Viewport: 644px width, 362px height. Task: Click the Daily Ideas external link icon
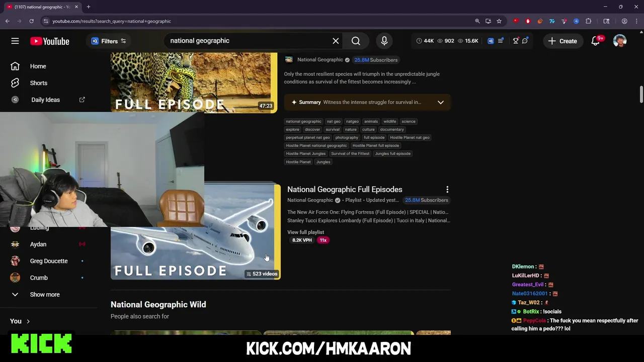[82, 100]
